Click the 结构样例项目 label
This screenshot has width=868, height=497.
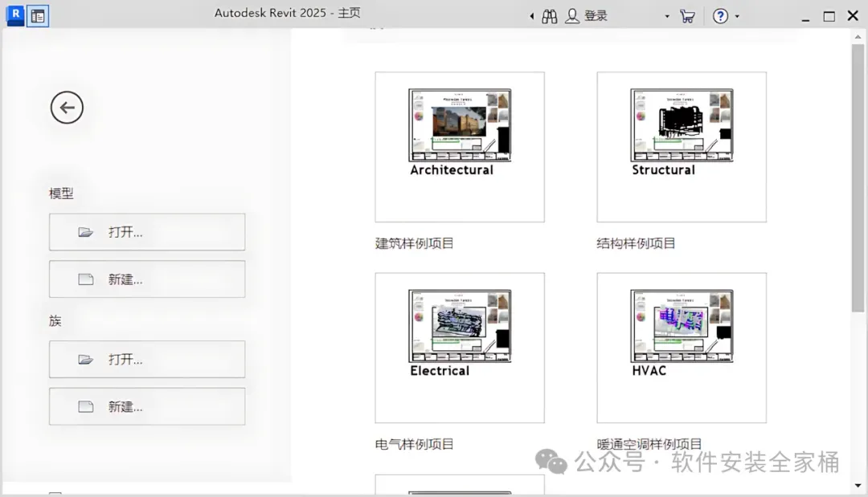coord(636,243)
